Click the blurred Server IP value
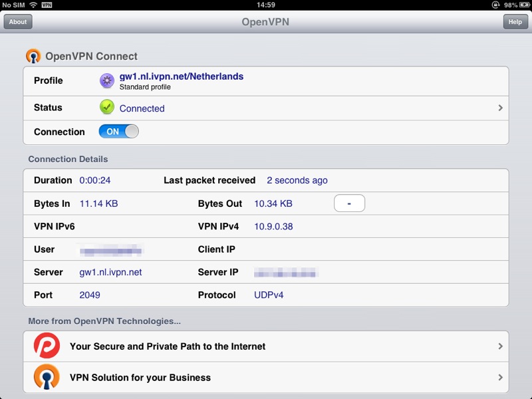 click(x=286, y=273)
